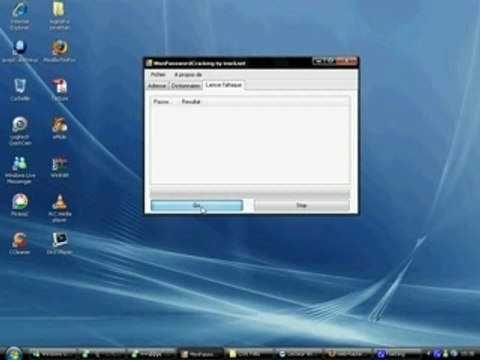The width and height of the screenshot is (480, 360).
Task: Open the A propos de menu
Action: (x=188, y=74)
